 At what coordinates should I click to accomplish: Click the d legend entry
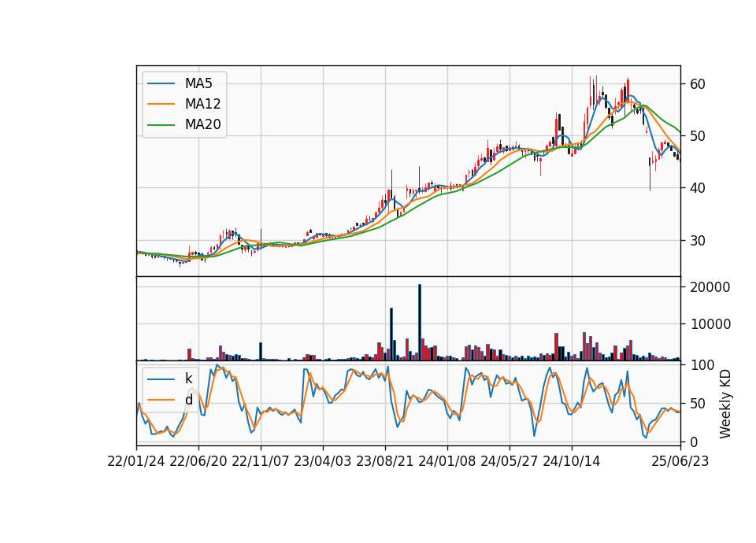click(170, 400)
